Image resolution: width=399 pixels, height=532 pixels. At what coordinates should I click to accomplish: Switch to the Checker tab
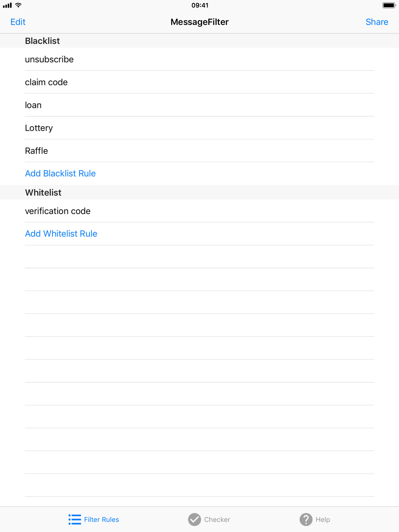click(x=217, y=520)
